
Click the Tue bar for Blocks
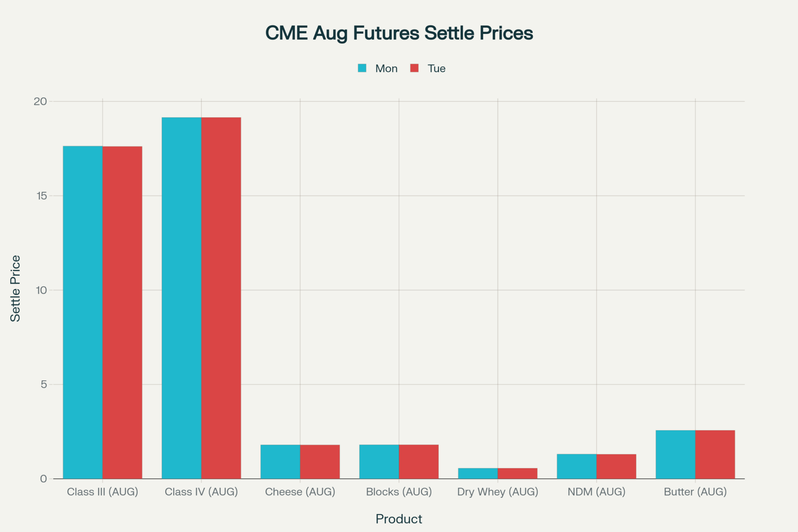[419, 462]
